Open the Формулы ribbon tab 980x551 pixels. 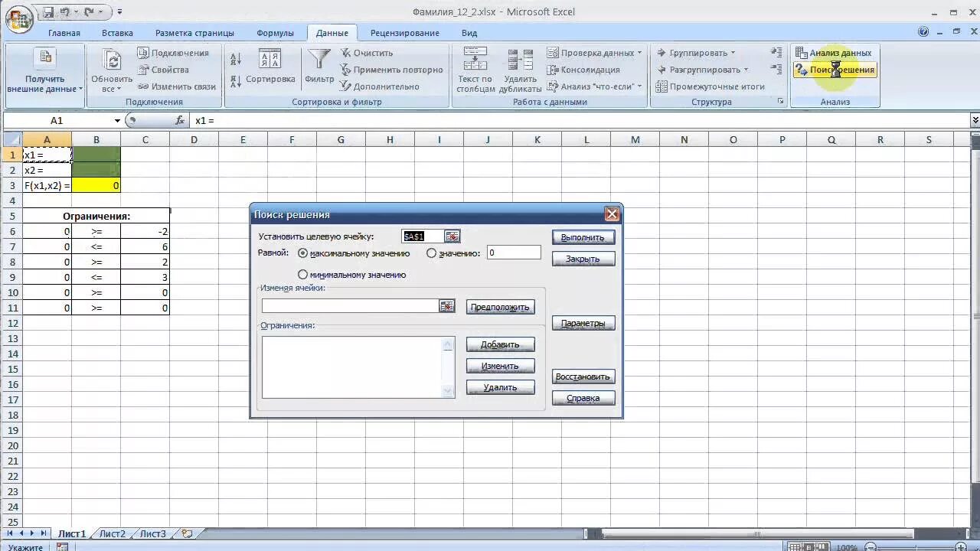click(x=275, y=33)
